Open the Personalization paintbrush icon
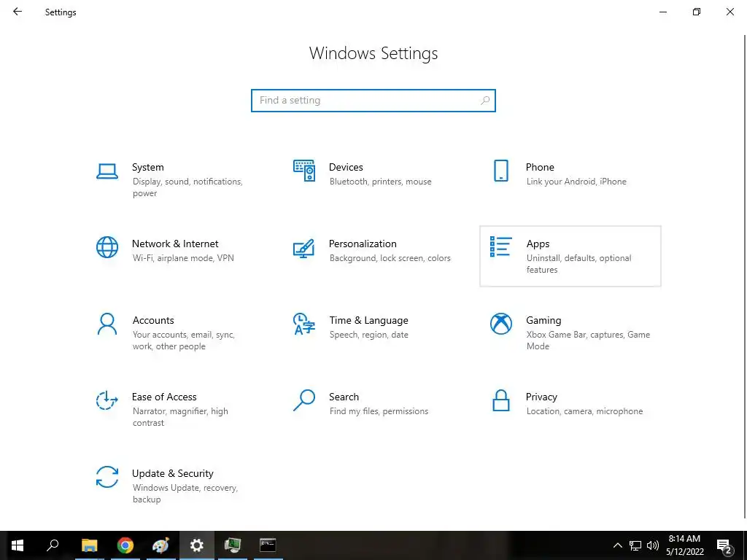The width and height of the screenshot is (747, 560). [304, 248]
